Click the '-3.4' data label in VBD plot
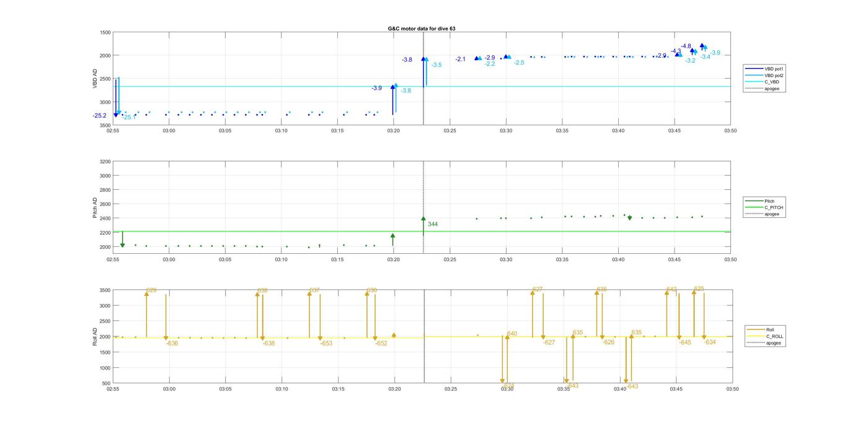Screen dimensions: 868x430 (706, 57)
